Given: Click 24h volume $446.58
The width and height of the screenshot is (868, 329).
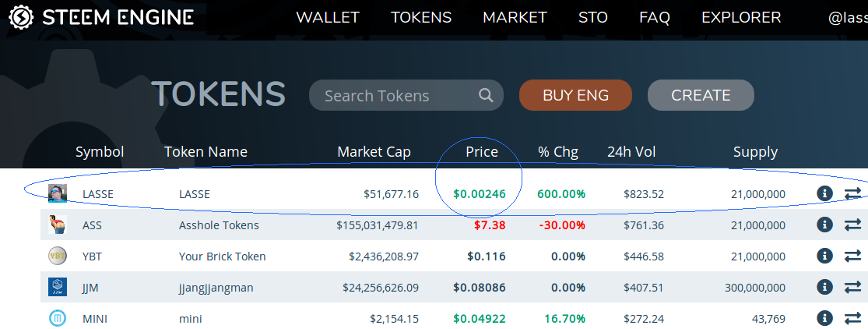Looking at the screenshot, I should point(644,256).
